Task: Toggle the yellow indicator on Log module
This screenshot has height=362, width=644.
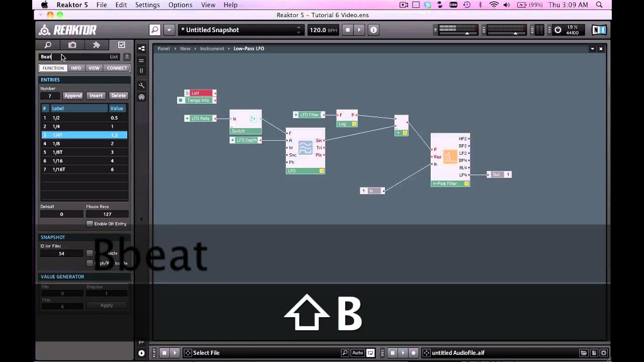Action: 354,124
